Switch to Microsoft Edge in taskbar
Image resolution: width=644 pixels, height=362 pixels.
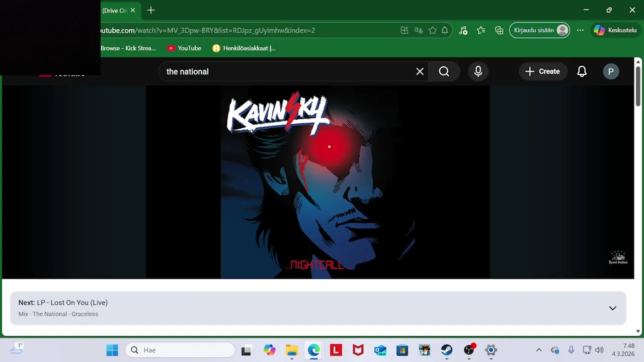click(x=314, y=350)
